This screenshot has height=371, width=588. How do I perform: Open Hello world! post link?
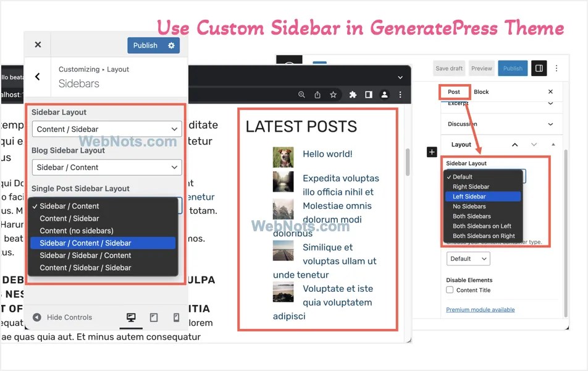(327, 154)
